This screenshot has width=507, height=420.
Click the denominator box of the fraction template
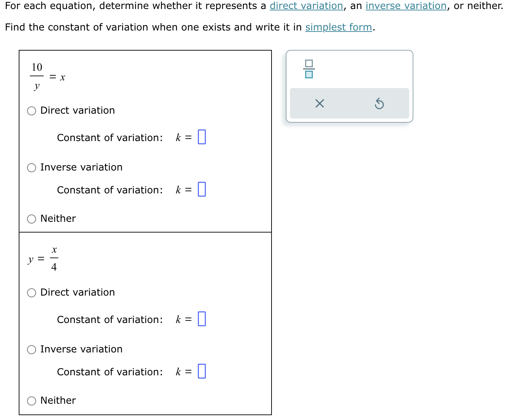point(309,74)
